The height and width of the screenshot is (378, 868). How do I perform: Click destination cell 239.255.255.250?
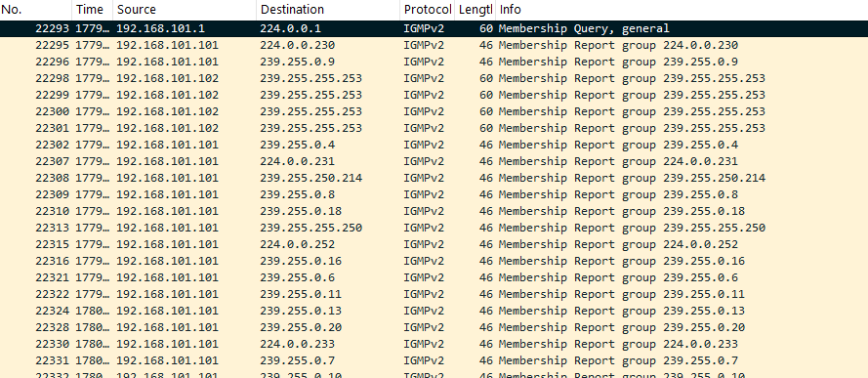click(x=311, y=228)
